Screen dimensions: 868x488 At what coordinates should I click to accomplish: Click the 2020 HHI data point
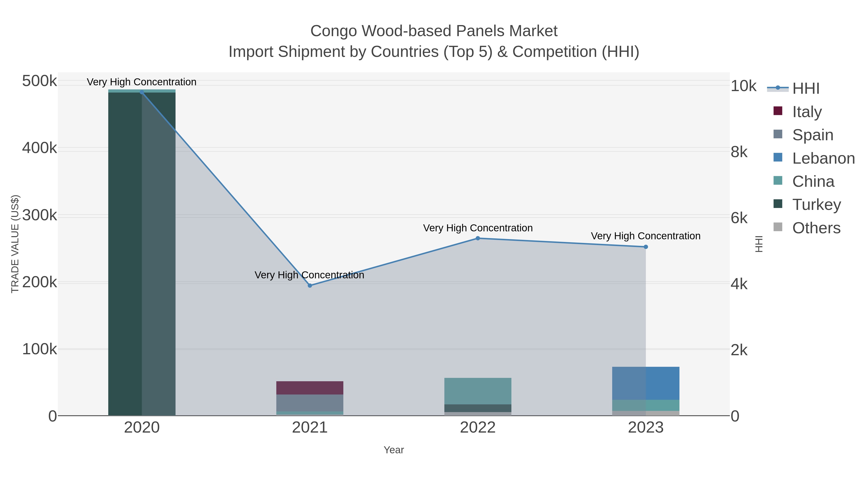(142, 92)
